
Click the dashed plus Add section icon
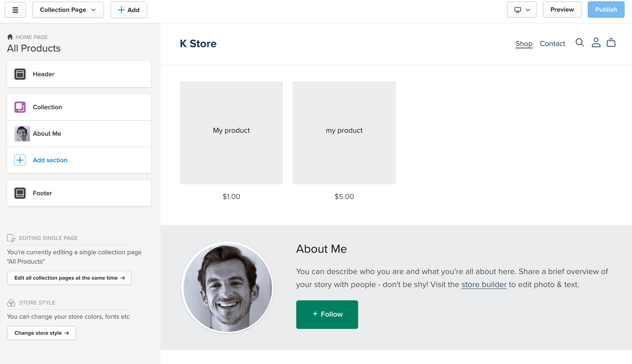(x=20, y=160)
